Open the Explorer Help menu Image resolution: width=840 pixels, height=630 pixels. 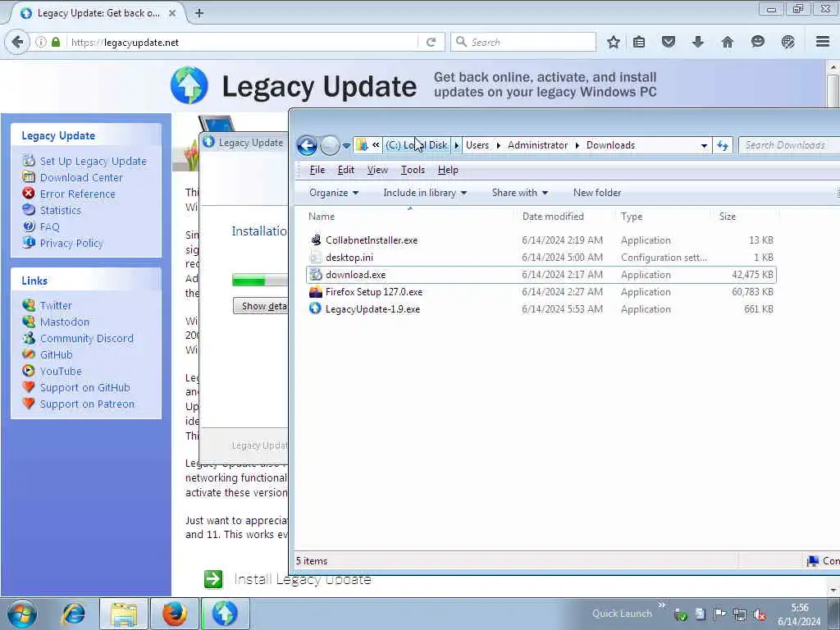tap(448, 170)
